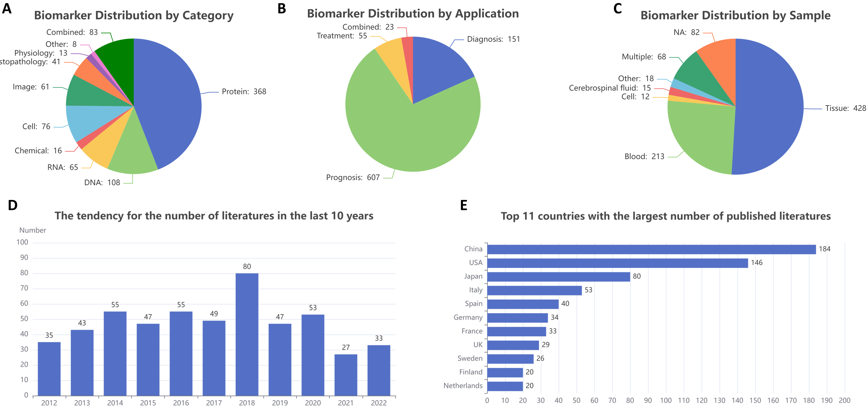Image resolution: width=868 pixels, height=408 pixels.
Task: Click the 2012 x-axis year label
Action: click(49, 403)
